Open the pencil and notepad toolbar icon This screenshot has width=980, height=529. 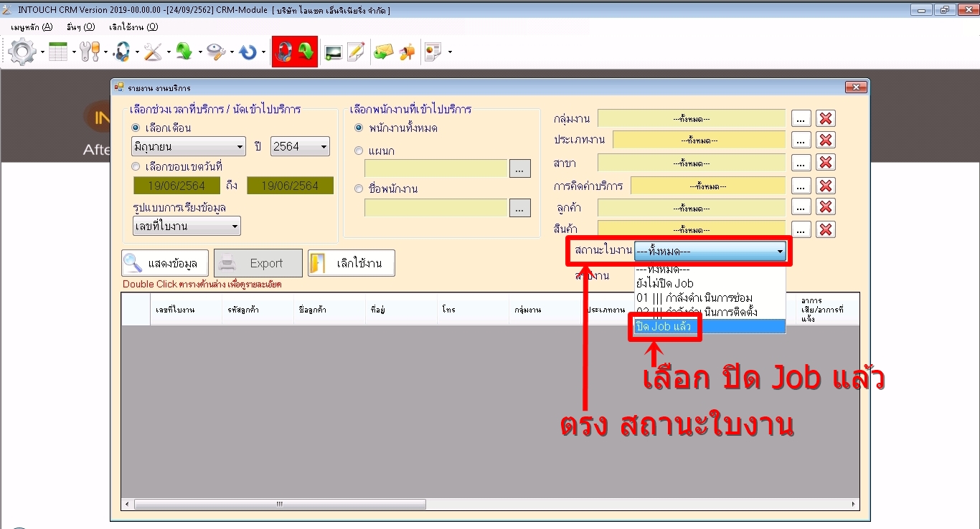click(x=356, y=52)
